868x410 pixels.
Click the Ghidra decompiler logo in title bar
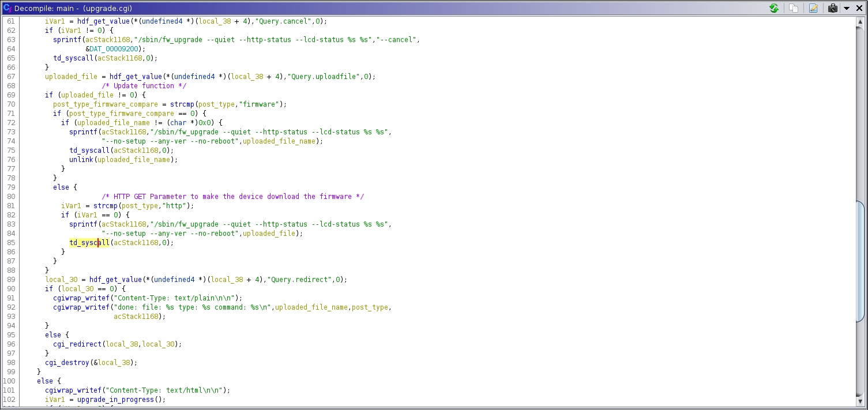coord(7,8)
